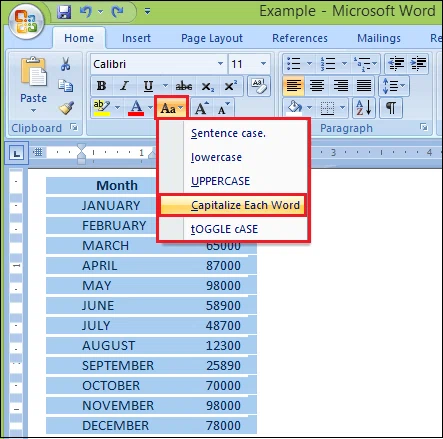Apply bulleted list
The height and width of the screenshot is (439, 443).
pyautogui.click(x=294, y=63)
